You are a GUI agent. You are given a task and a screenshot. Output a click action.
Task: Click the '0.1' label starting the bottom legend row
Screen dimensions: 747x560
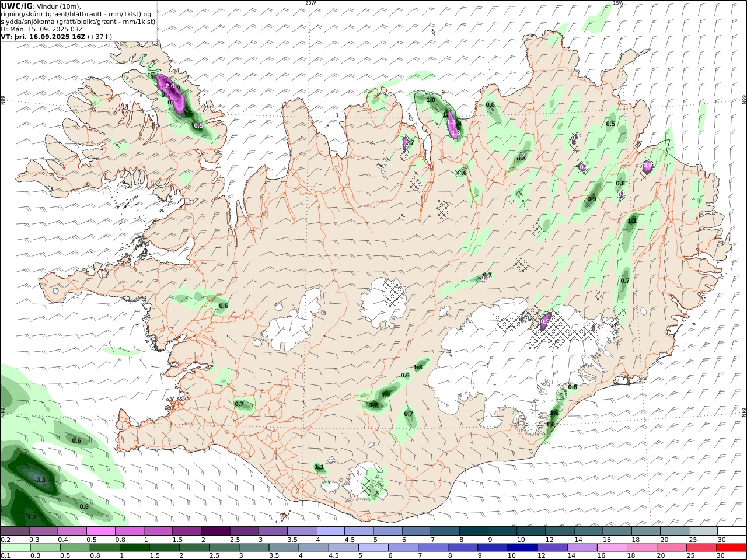5,556
